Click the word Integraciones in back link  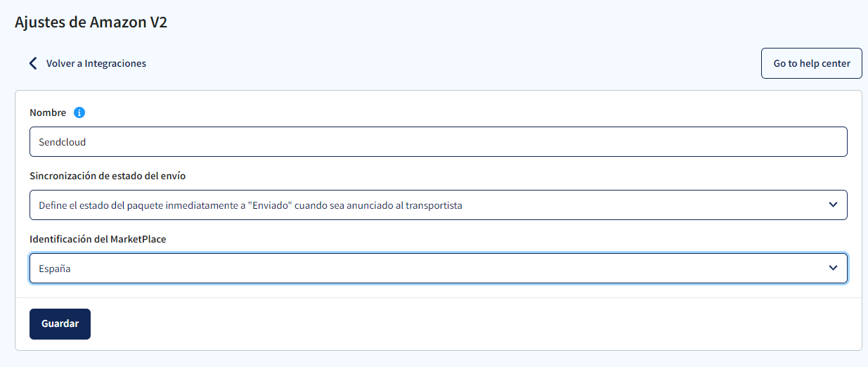(115, 63)
